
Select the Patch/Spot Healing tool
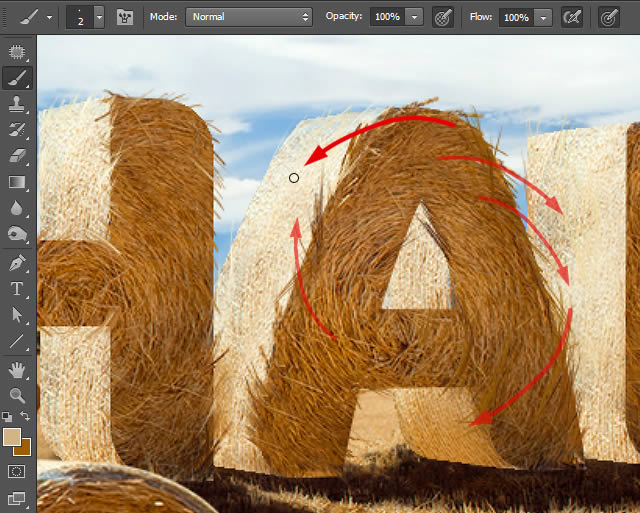click(17, 52)
